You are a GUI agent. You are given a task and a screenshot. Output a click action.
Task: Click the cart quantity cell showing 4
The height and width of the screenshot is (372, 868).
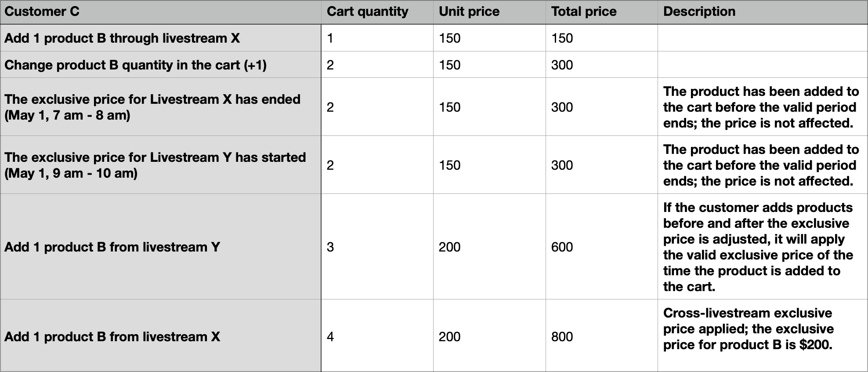(x=377, y=336)
